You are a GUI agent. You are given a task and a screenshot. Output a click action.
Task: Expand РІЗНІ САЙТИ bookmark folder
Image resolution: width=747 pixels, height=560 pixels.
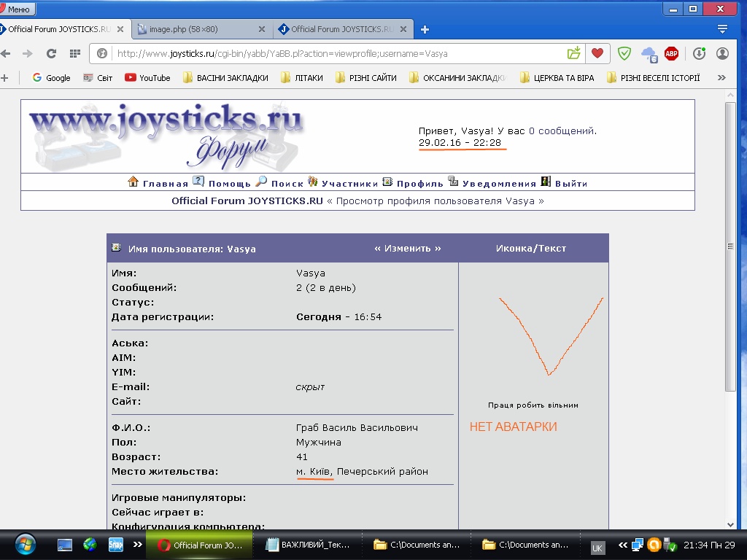coord(366,77)
